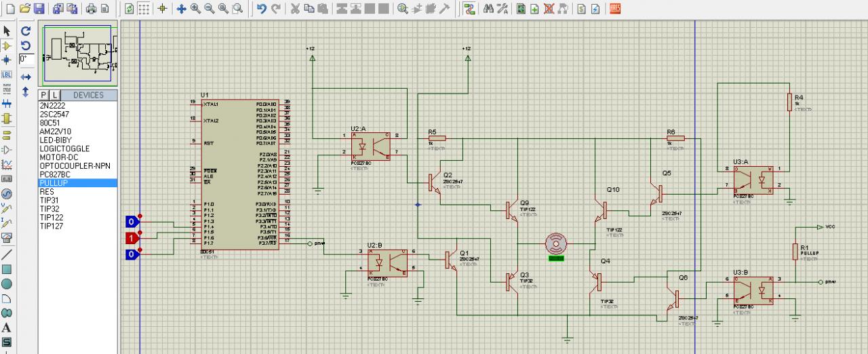868x354 pixels.
Task: Toggle the red logic state showing 1
Action: (132, 237)
